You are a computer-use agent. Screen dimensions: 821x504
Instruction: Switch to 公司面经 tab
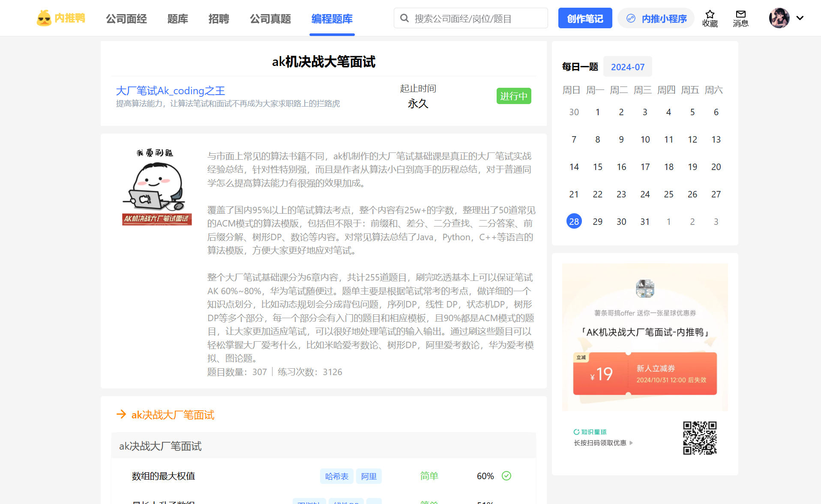(x=126, y=19)
